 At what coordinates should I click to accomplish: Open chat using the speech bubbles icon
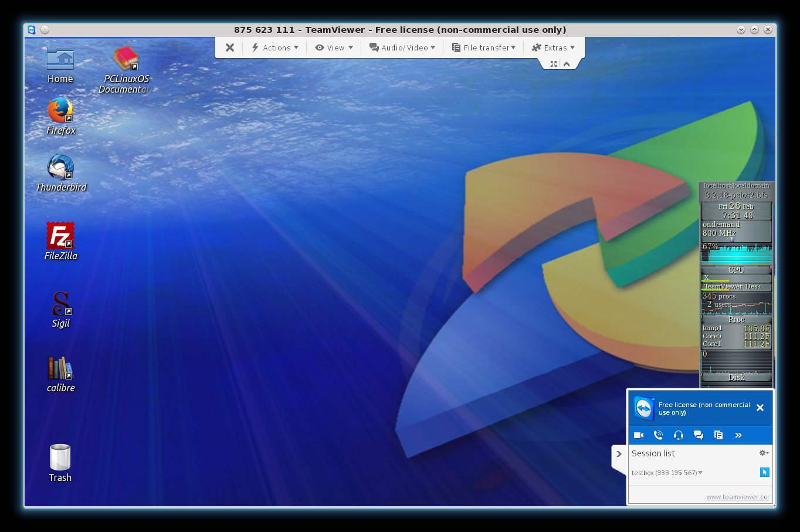(x=699, y=435)
